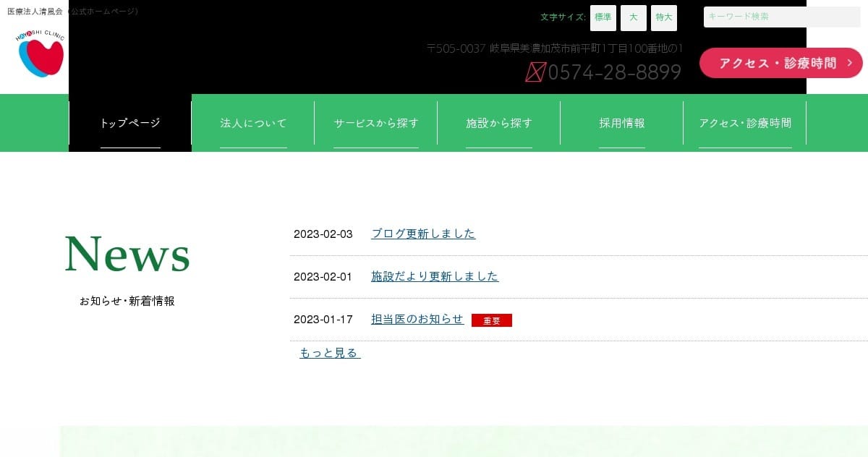Open the ブログ更新しました news link

tap(423, 234)
